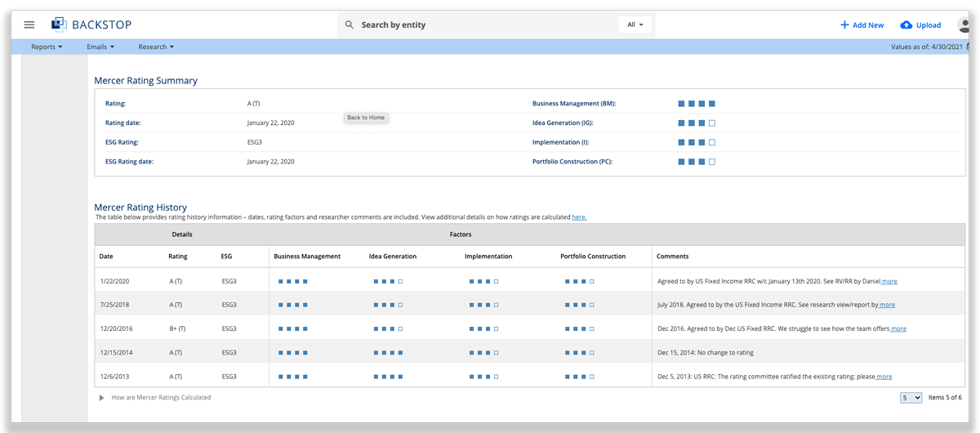
Task: Click the icon beside the 4/30/2021 values date
Action: click(969, 47)
